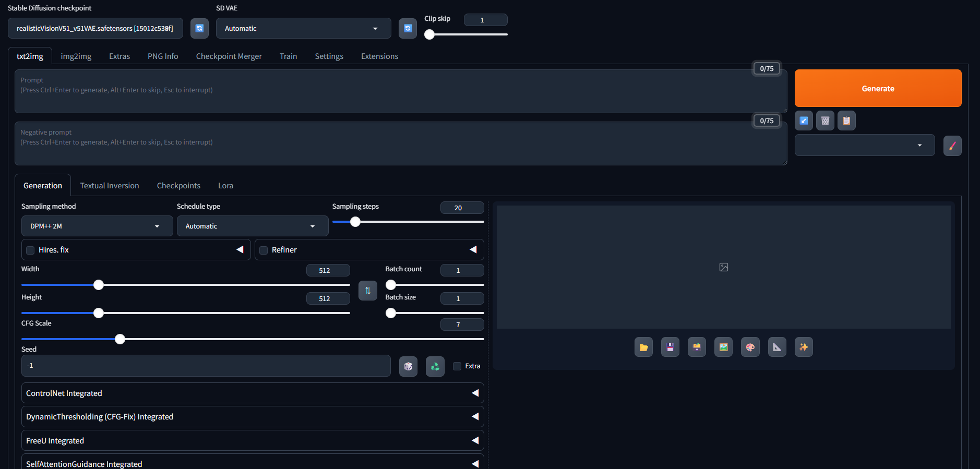Click the refresh SD VAE list icon
The height and width of the screenshot is (469, 980).
tap(408, 28)
